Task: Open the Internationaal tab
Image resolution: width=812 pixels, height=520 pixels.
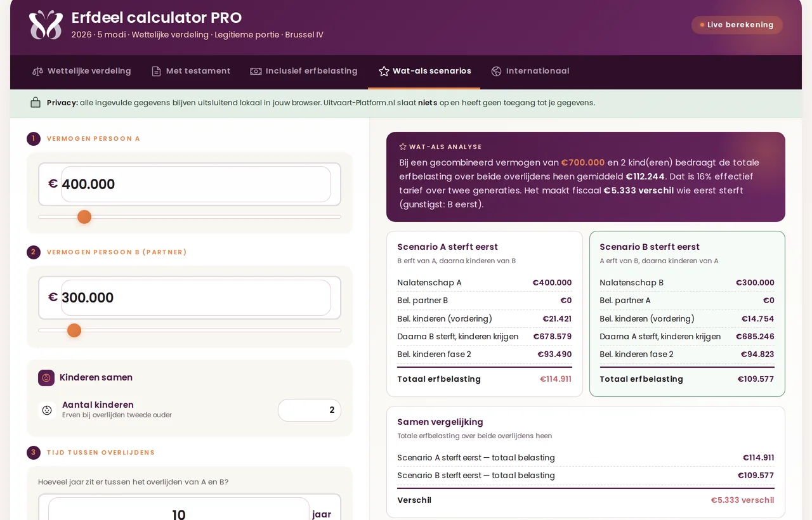Action: tap(530, 71)
